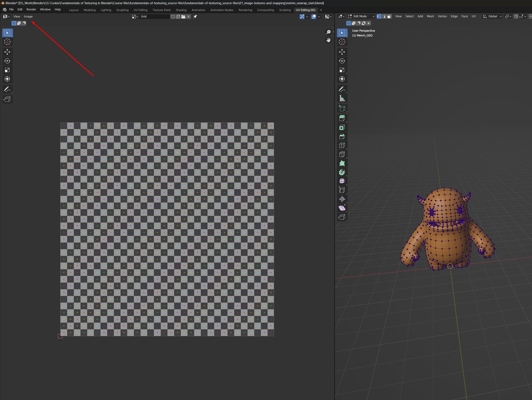Select the Extrude Region tool
Image resolution: width=532 pixels, height=400 pixels.
pos(342,119)
